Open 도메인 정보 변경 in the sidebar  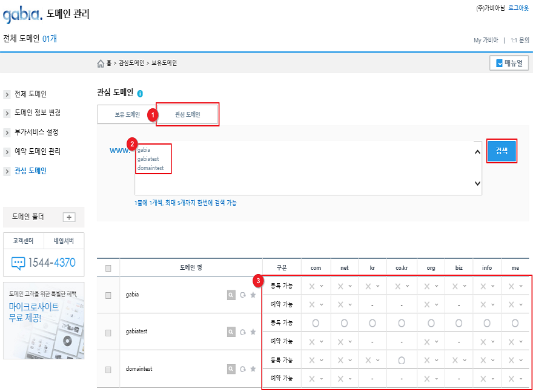[x=38, y=113]
